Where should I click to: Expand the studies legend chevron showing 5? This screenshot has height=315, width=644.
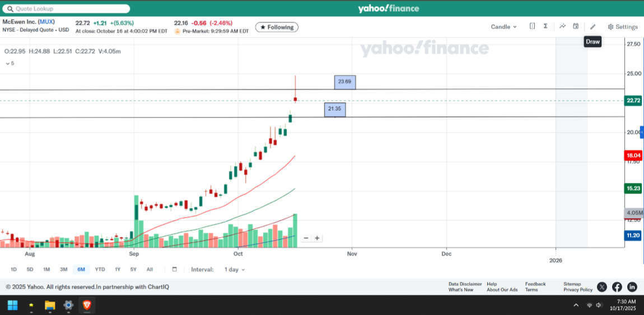10,63
